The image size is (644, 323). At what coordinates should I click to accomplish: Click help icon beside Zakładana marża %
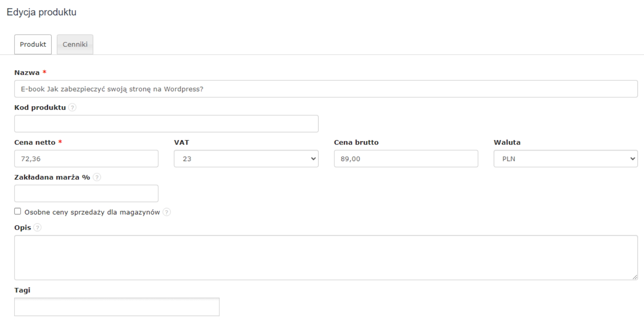pyautogui.click(x=97, y=177)
